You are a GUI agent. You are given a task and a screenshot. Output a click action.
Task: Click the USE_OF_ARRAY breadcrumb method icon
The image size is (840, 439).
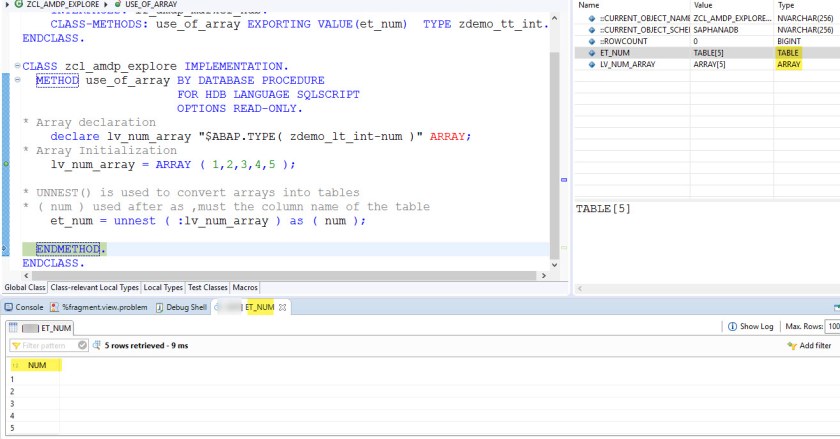[119, 5]
